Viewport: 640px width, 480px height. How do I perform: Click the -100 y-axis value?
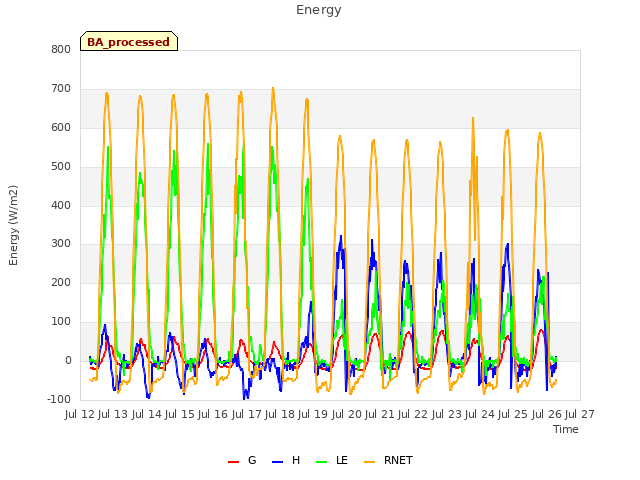59,399
